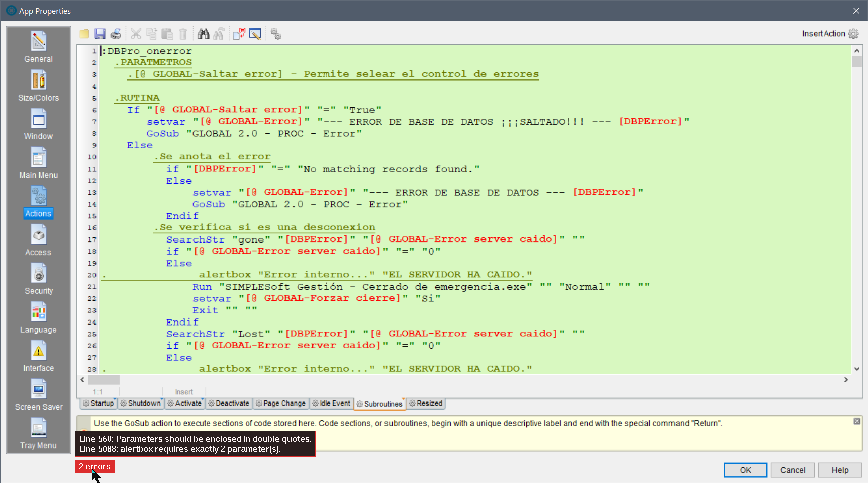
Task: Click the horizontal scrollbar right arrow
Action: click(846, 380)
